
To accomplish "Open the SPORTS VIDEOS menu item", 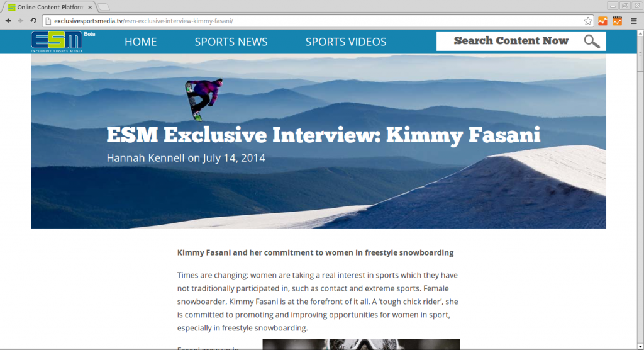I will [x=346, y=42].
